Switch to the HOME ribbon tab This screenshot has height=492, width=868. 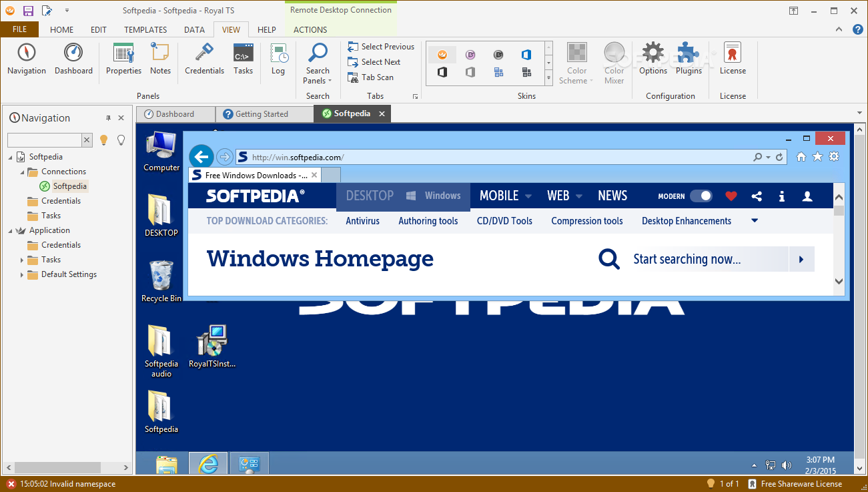pyautogui.click(x=62, y=29)
